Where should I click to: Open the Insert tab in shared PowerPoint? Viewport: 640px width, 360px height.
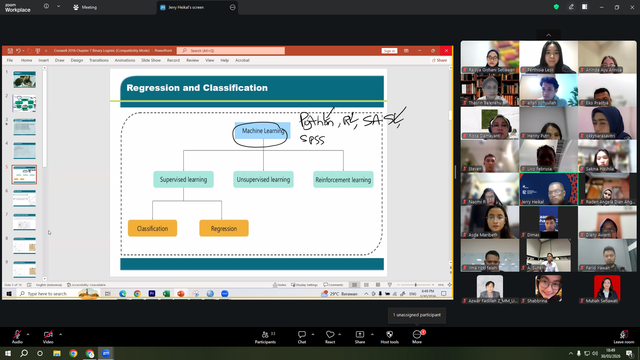click(x=44, y=60)
